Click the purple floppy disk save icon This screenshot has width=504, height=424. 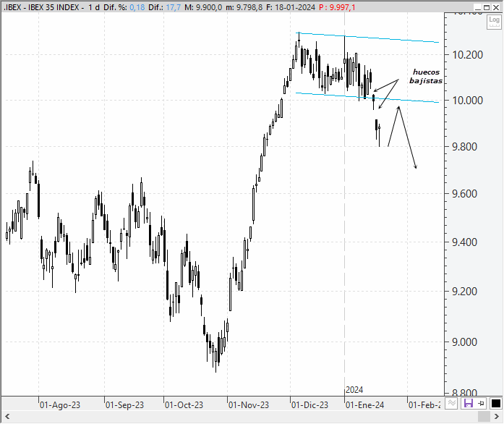(x=468, y=403)
